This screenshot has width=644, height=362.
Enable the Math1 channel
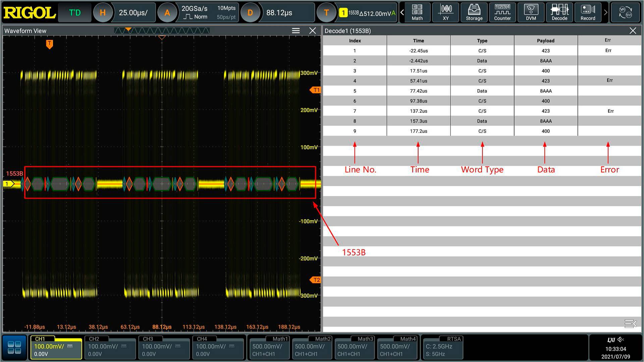(269, 347)
